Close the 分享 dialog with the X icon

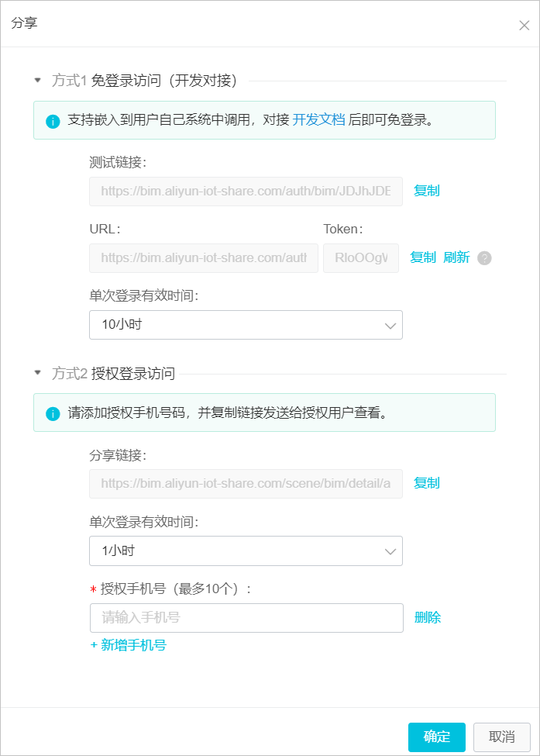524,24
